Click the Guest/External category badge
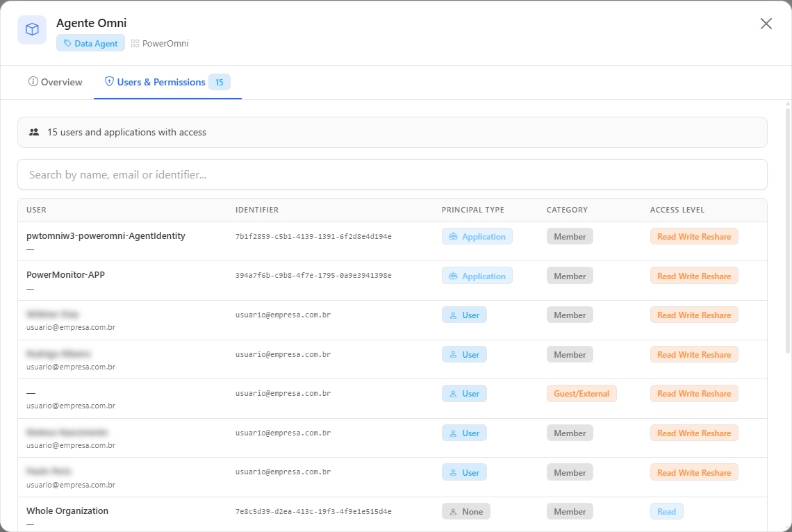The image size is (792, 532). point(581,394)
